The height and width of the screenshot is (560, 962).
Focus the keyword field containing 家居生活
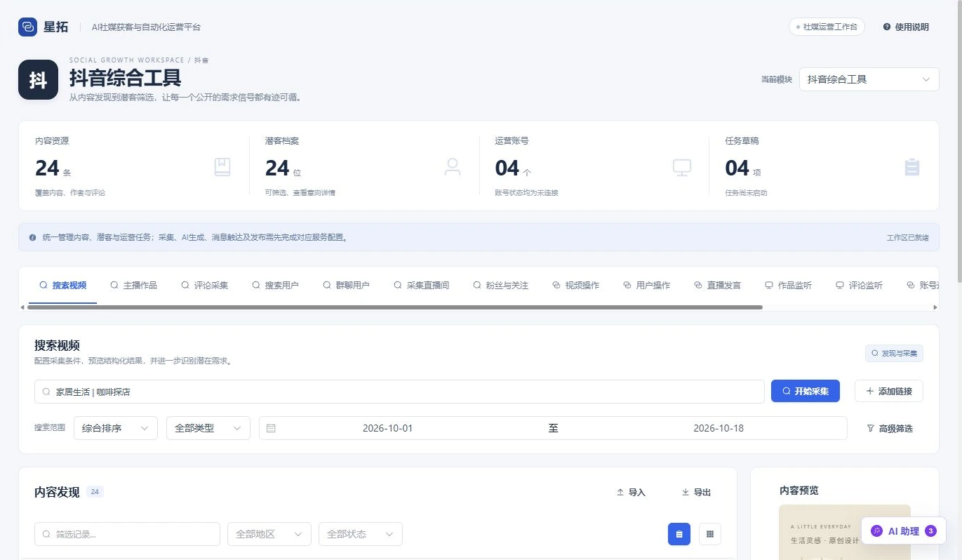(x=399, y=392)
